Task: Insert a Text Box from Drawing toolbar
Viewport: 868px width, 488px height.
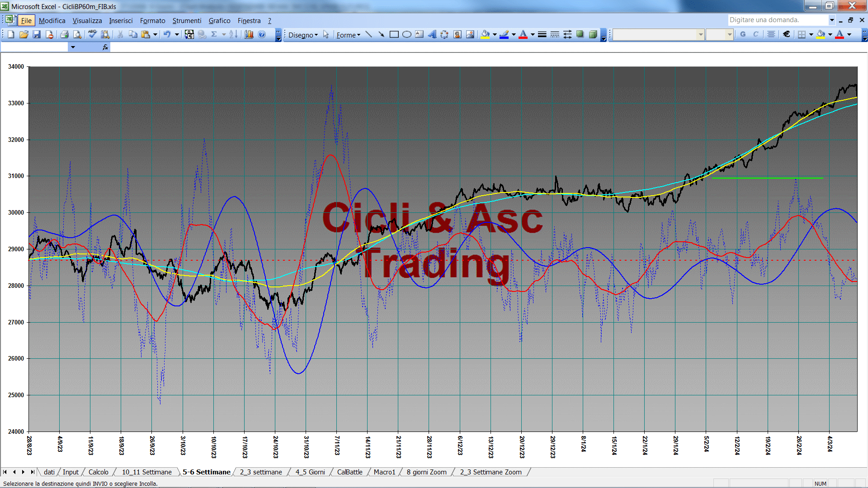Action: pos(419,34)
